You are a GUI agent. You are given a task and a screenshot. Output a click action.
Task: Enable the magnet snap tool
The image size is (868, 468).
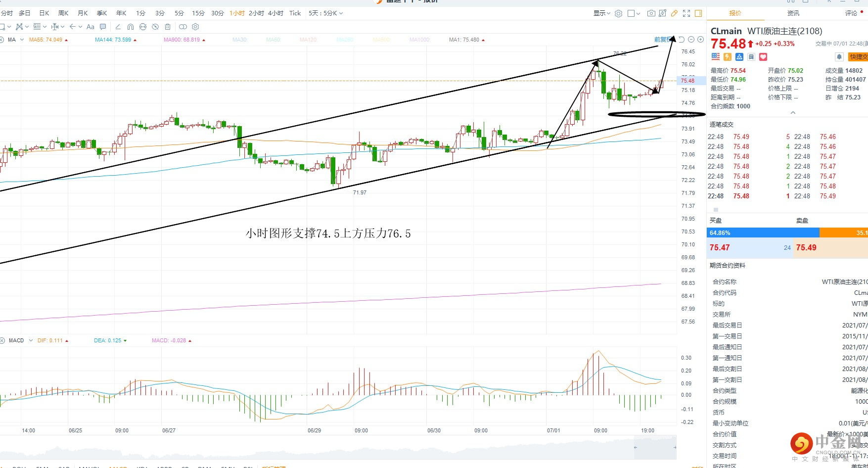click(131, 27)
